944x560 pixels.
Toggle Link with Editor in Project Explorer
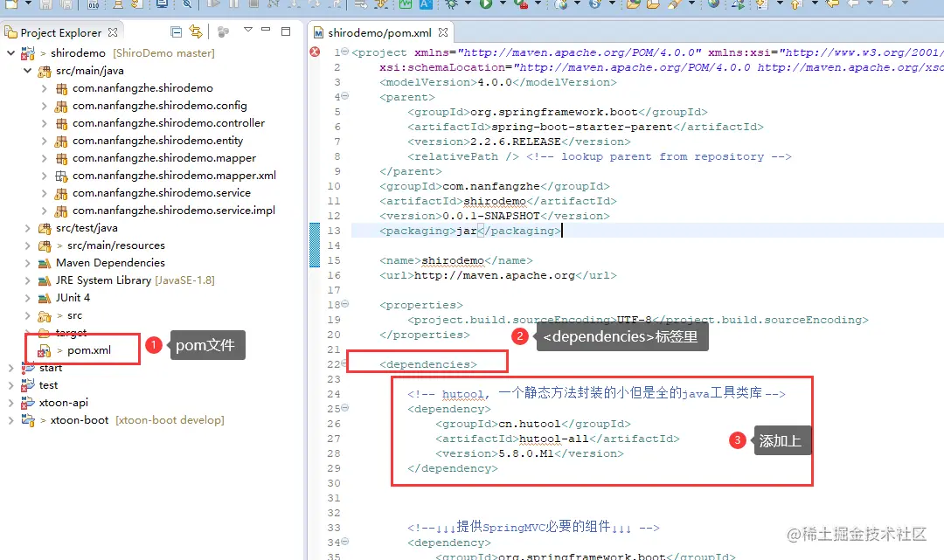pyautogui.click(x=196, y=31)
